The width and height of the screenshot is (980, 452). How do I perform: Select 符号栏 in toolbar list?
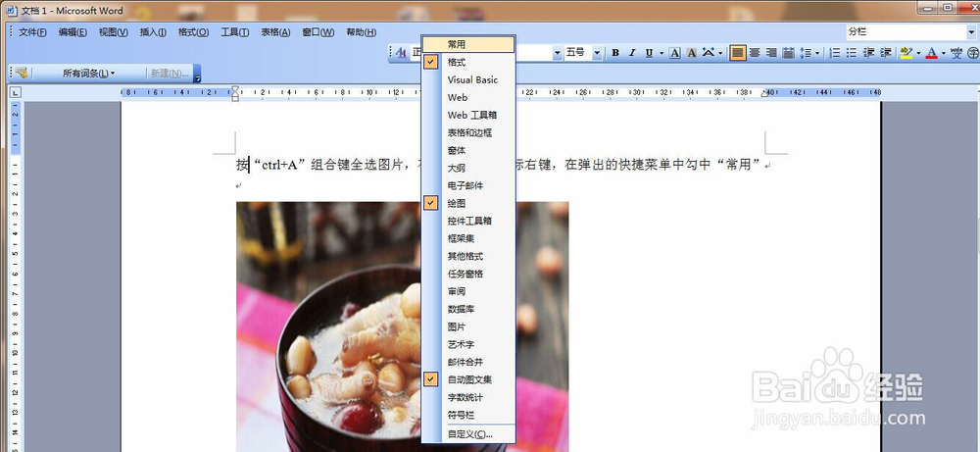(468, 415)
